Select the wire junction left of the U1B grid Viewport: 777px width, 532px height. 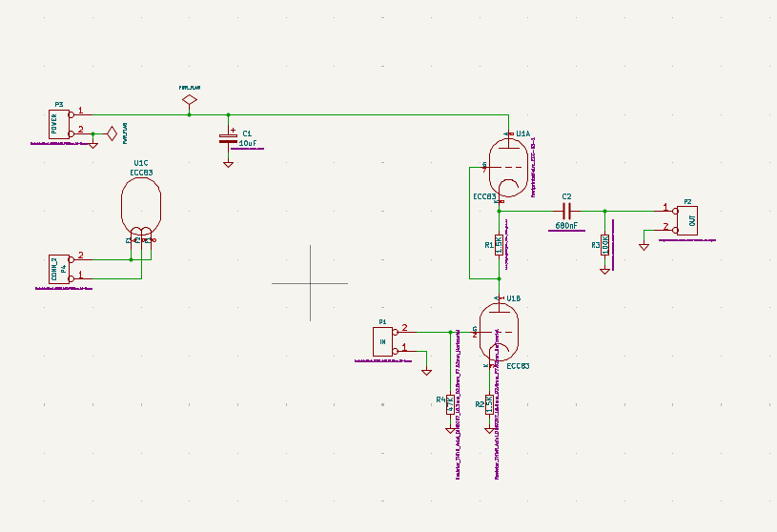(449, 332)
